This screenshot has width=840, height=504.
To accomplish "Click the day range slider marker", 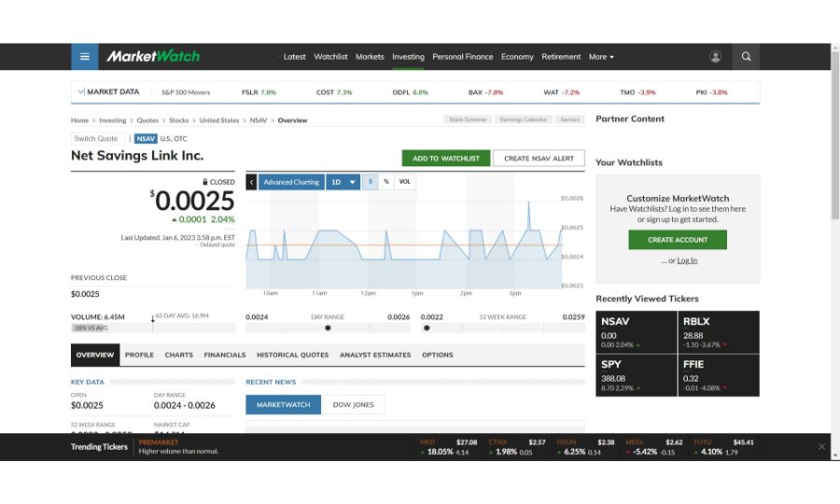I will click(x=328, y=328).
